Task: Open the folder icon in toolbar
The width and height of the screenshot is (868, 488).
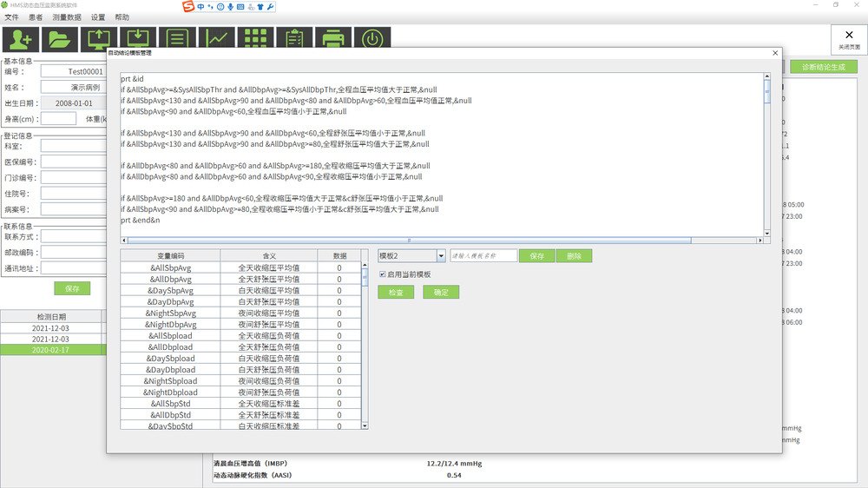Action: [x=59, y=39]
